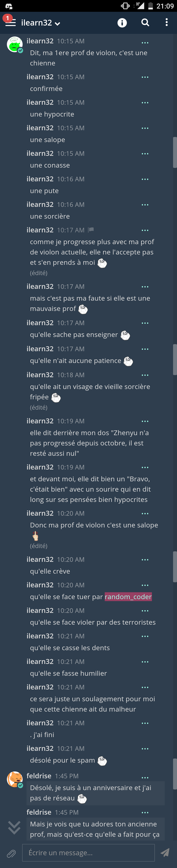
Task: Tap the flag icon next to 10:17 AM
Action: [x=91, y=230]
